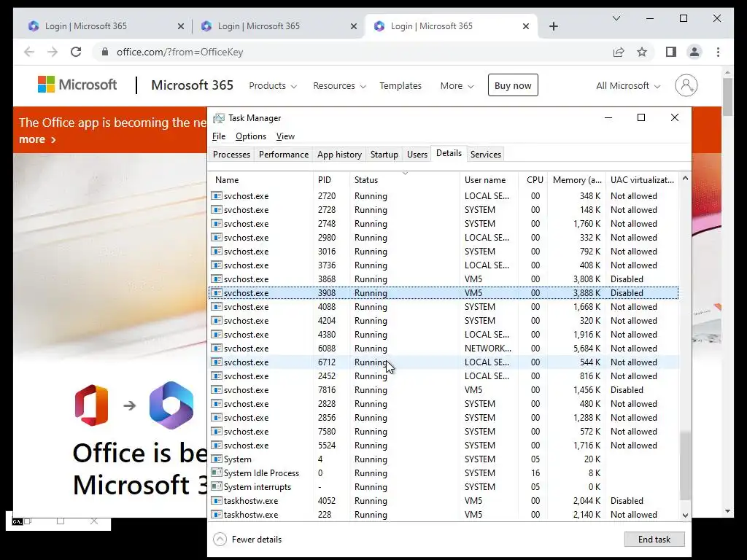747x560 pixels.
Task: Click the Task Manager scrollbar up arrow
Action: 685,179
